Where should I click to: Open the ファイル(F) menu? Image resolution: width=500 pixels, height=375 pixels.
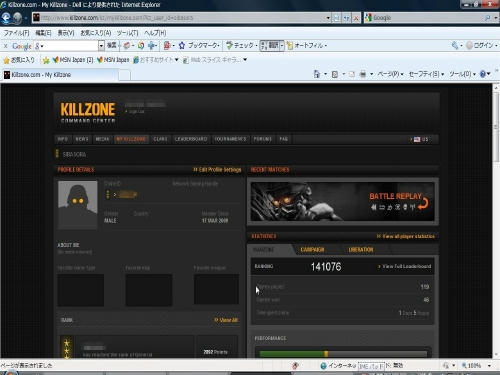coord(17,33)
